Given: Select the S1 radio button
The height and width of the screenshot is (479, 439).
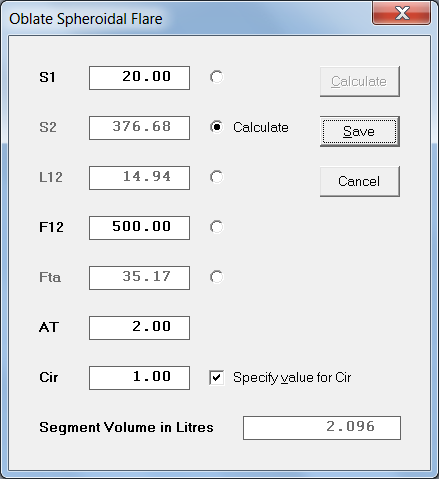Looking at the screenshot, I should (x=216, y=77).
